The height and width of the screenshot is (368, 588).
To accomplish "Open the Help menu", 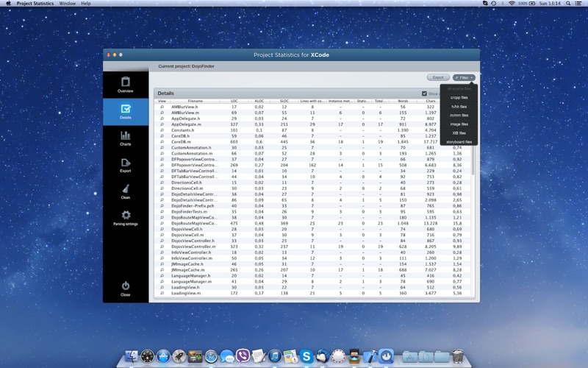I will (86, 4).
